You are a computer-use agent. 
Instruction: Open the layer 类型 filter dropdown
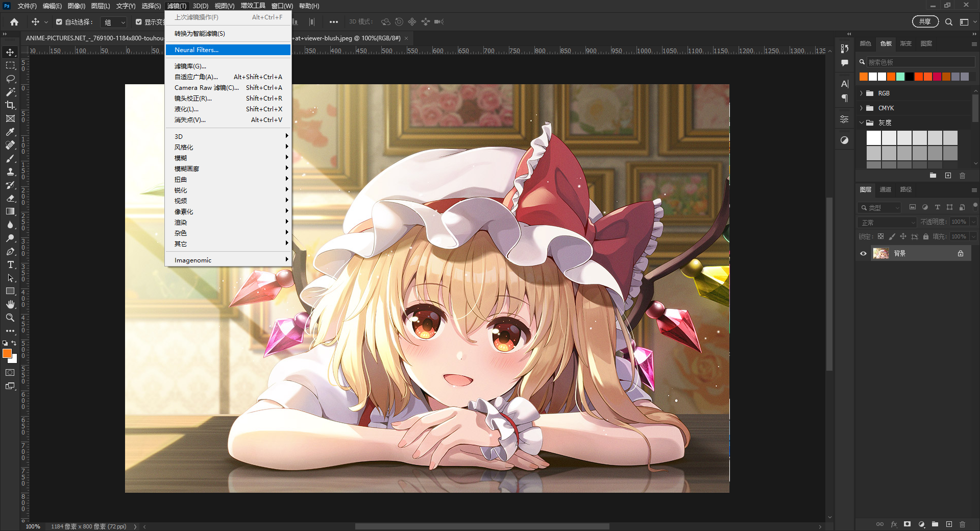(x=879, y=208)
